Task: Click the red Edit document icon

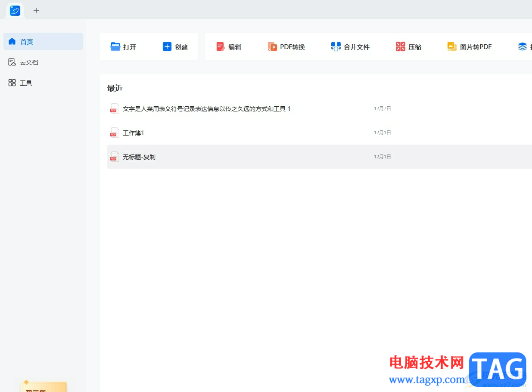Action: (221, 46)
